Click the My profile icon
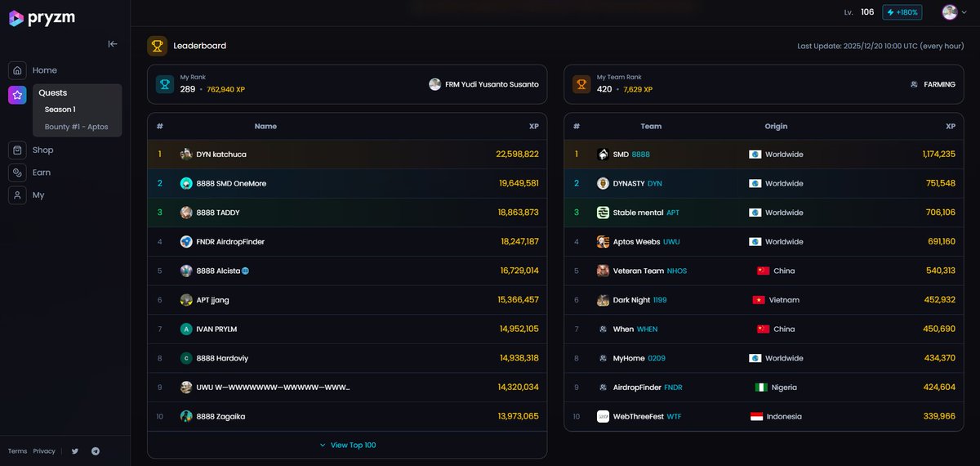980x466 pixels. click(x=17, y=195)
